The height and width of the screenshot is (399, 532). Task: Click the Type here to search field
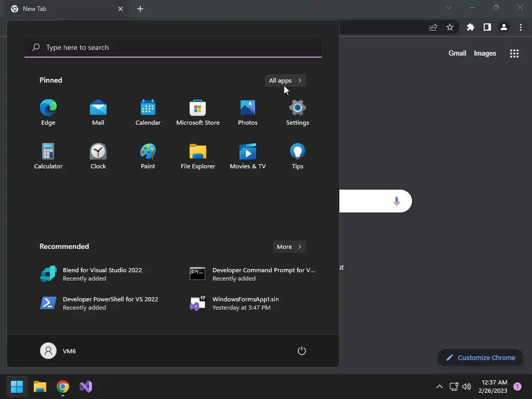point(173,47)
